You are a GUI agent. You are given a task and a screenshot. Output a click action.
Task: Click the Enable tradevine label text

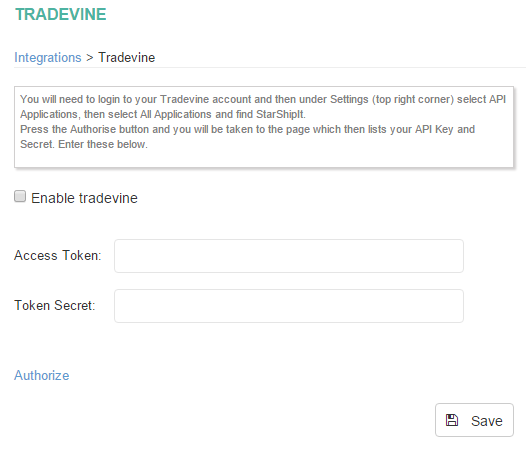[x=84, y=198]
